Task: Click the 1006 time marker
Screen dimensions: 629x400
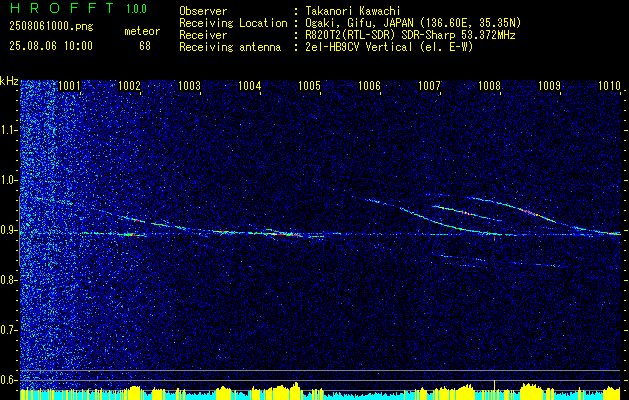Action: click(369, 86)
